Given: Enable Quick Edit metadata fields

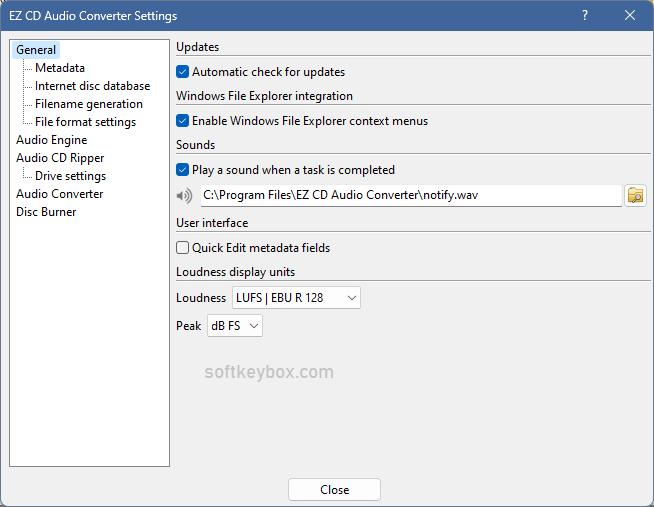Looking at the screenshot, I should point(182,248).
